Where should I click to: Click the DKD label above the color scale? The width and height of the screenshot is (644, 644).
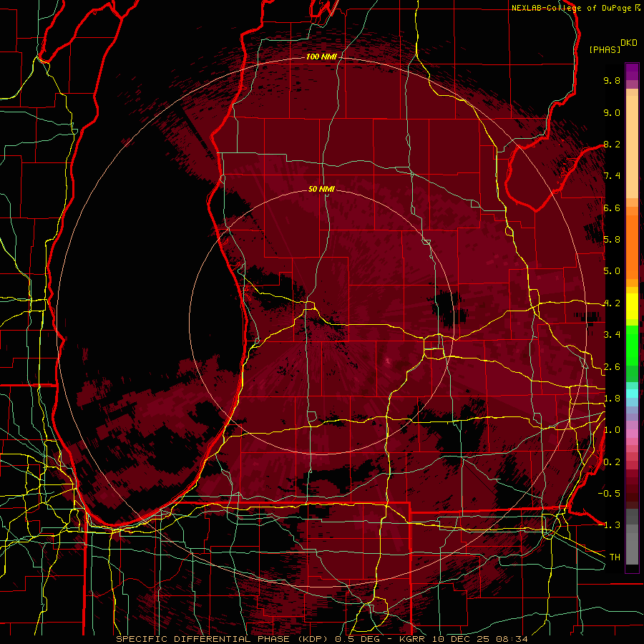(x=629, y=43)
